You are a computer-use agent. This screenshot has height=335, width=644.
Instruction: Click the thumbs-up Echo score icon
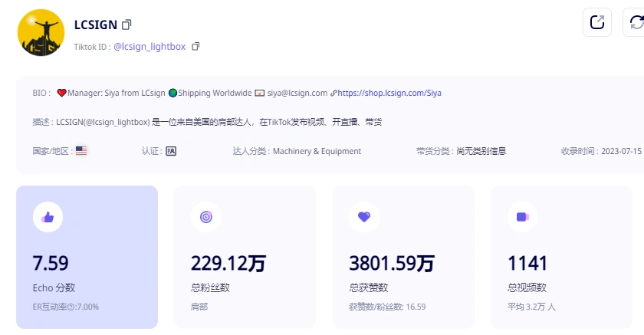click(48, 217)
